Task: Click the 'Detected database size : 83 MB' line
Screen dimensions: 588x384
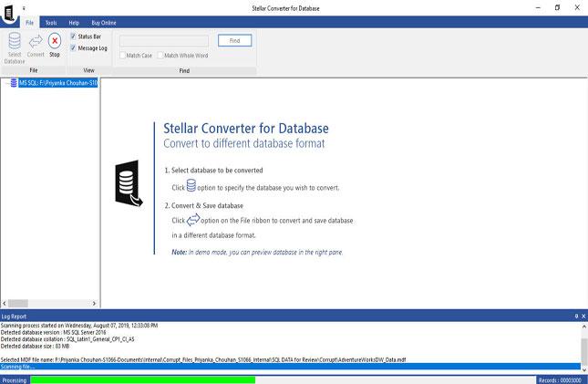Action: point(35,346)
